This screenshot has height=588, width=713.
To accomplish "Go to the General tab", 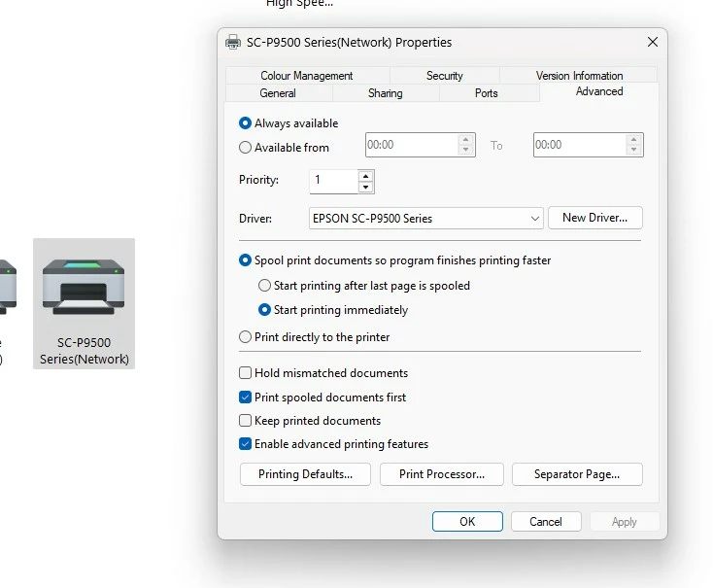I will pyautogui.click(x=278, y=93).
